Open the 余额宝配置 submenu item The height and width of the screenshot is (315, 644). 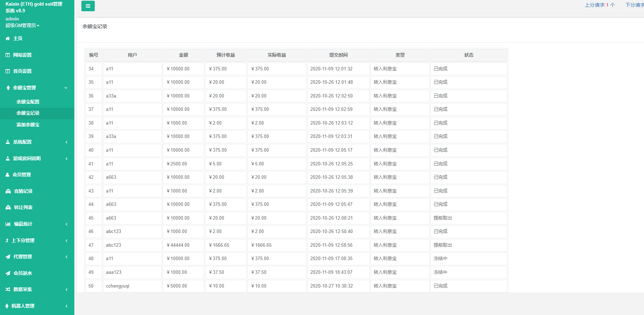coord(28,102)
